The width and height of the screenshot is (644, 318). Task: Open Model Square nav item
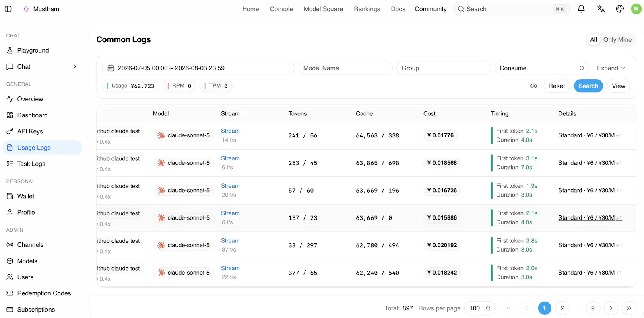click(x=323, y=9)
